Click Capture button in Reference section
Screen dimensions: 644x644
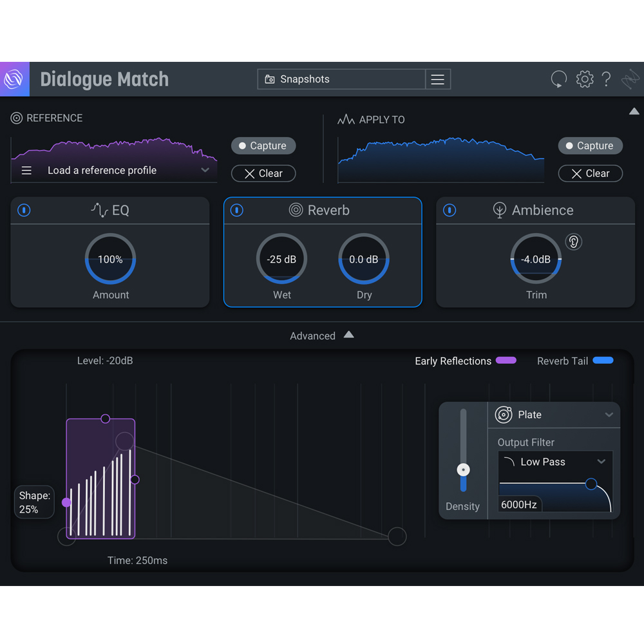(263, 146)
